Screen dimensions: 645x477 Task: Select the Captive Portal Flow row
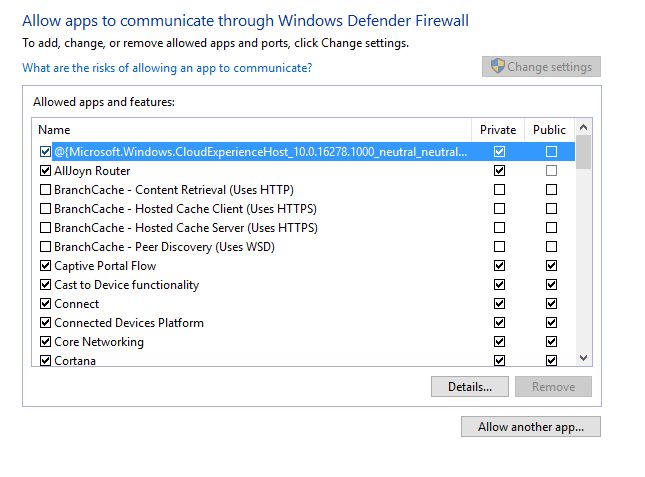coord(105,266)
